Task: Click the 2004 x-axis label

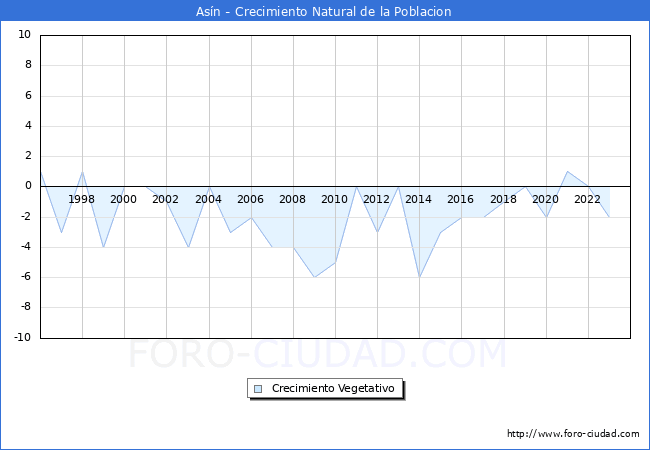Action: pos(208,199)
